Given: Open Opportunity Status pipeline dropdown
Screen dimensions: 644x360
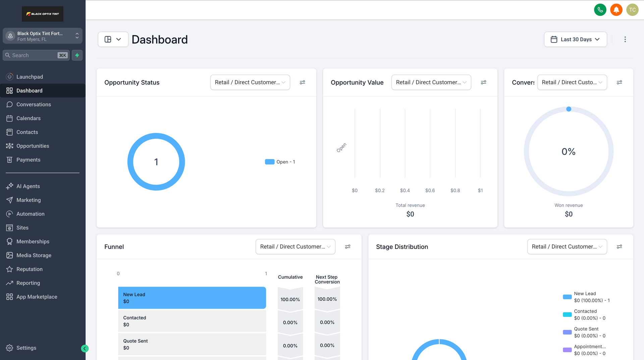Looking at the screenshot, I should (x=250, y=82).
